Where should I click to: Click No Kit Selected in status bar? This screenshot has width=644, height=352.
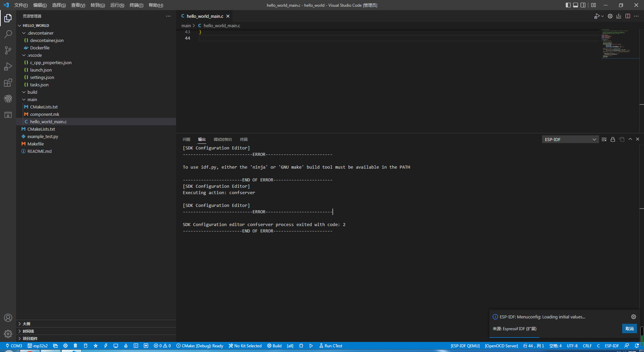point(245,346)
